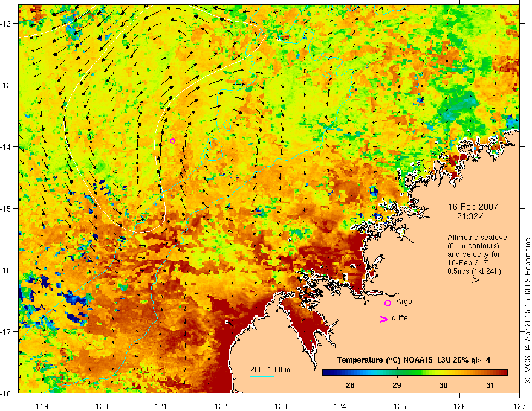532x411 pixels.
Task: Click the "21:32Z" time text
Action: click(470, 216)
